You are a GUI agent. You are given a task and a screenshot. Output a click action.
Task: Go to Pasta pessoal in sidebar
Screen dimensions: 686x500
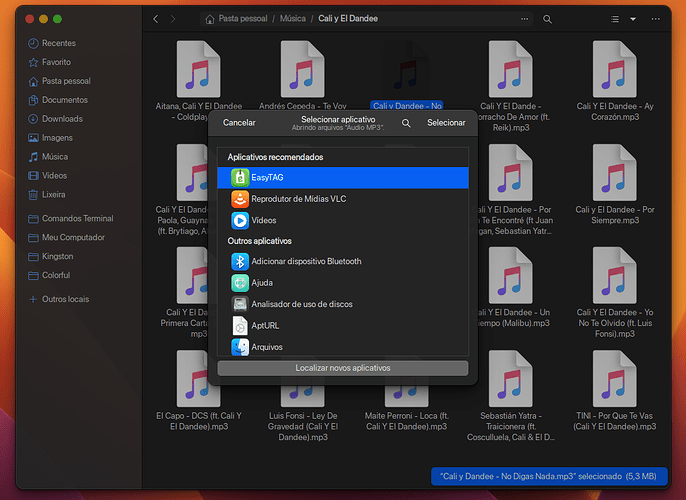(60, 81)
